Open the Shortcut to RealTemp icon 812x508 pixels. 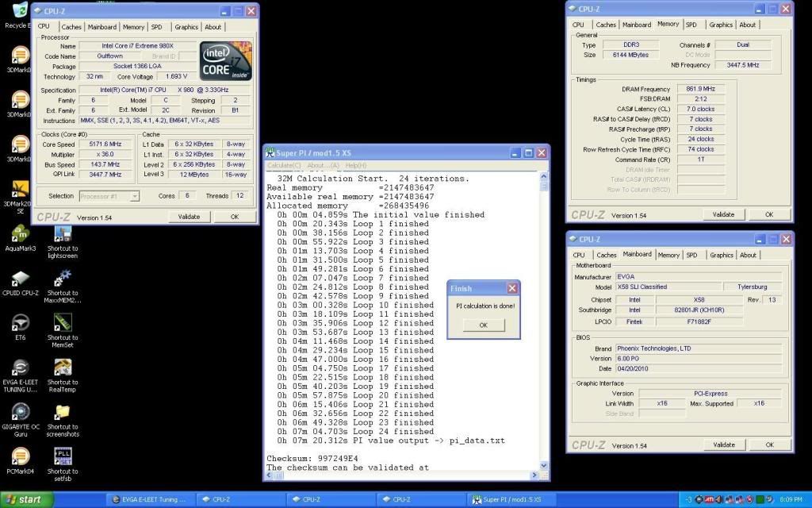tap(63, 369)
